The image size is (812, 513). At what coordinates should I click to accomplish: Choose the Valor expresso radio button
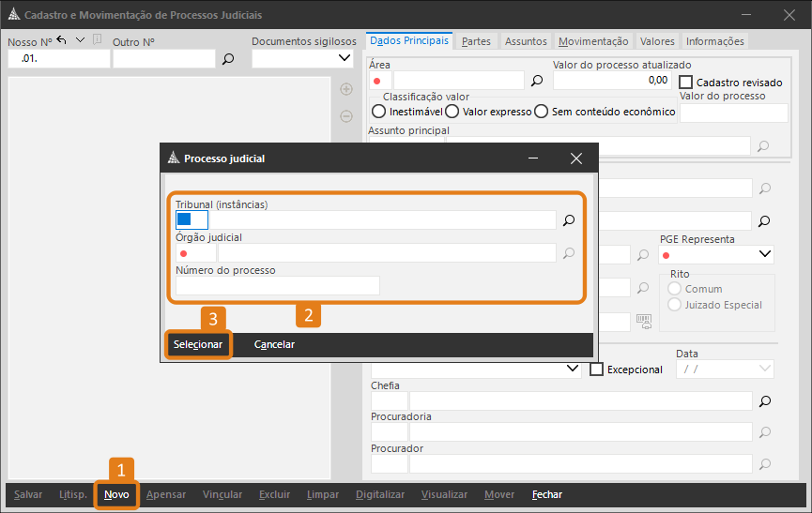452,112
